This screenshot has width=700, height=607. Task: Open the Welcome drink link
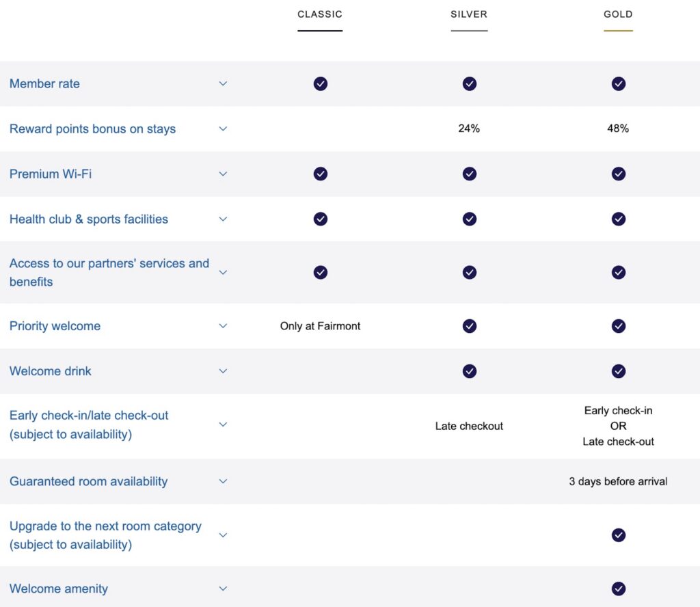point(51,371)
